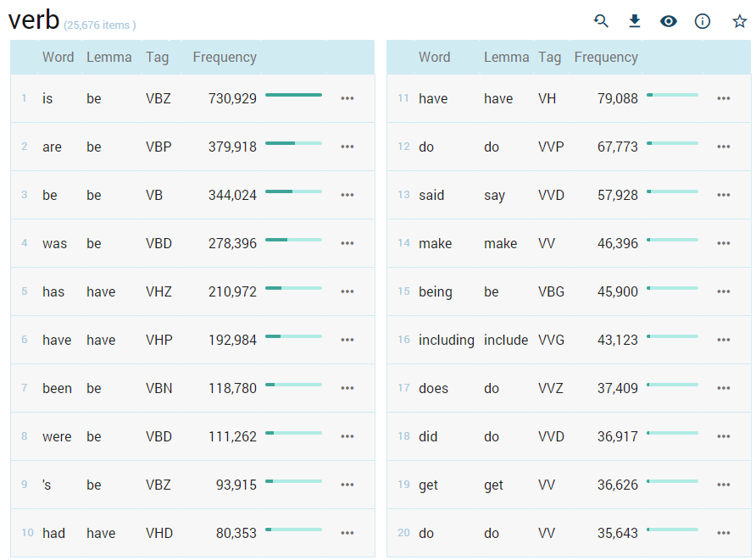
Task: Open row options for the word 'is'
Action: (347, 98)
